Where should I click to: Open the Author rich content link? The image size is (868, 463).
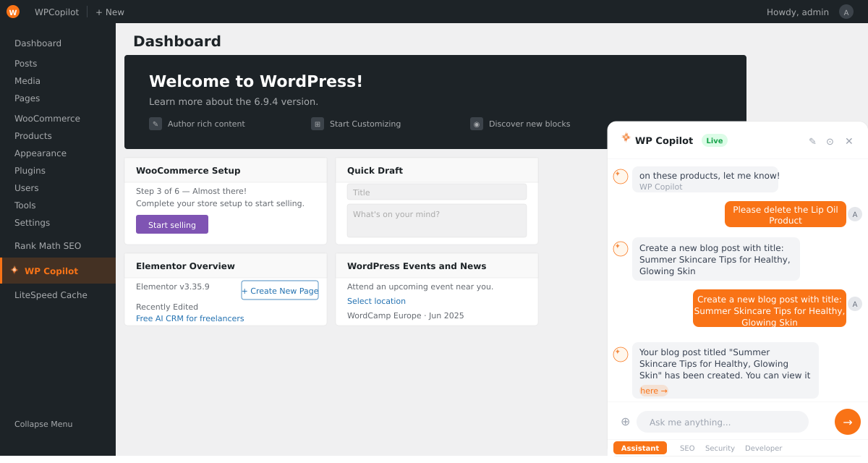click(x=206, y=124)
